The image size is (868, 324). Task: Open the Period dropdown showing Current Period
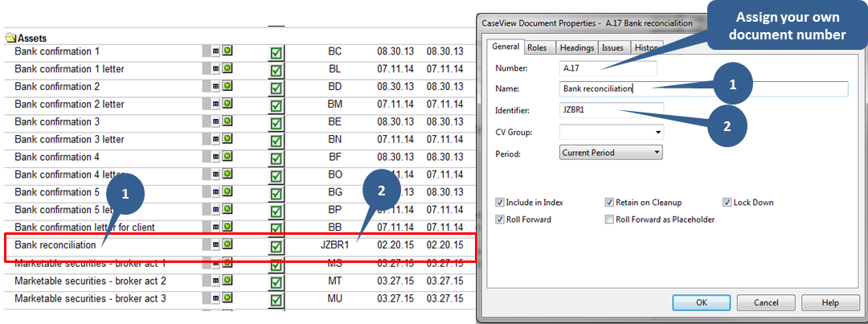click(611, 152)
